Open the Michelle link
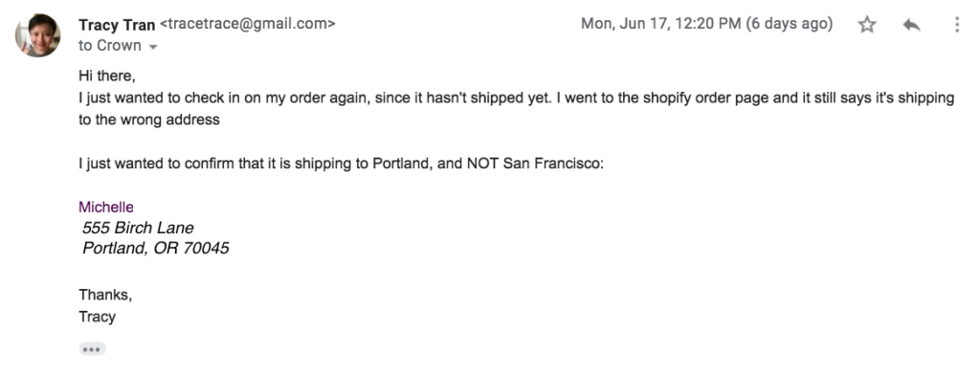This screenshot has width=980, height=374. pyautogui.click(x=106, y=207)
